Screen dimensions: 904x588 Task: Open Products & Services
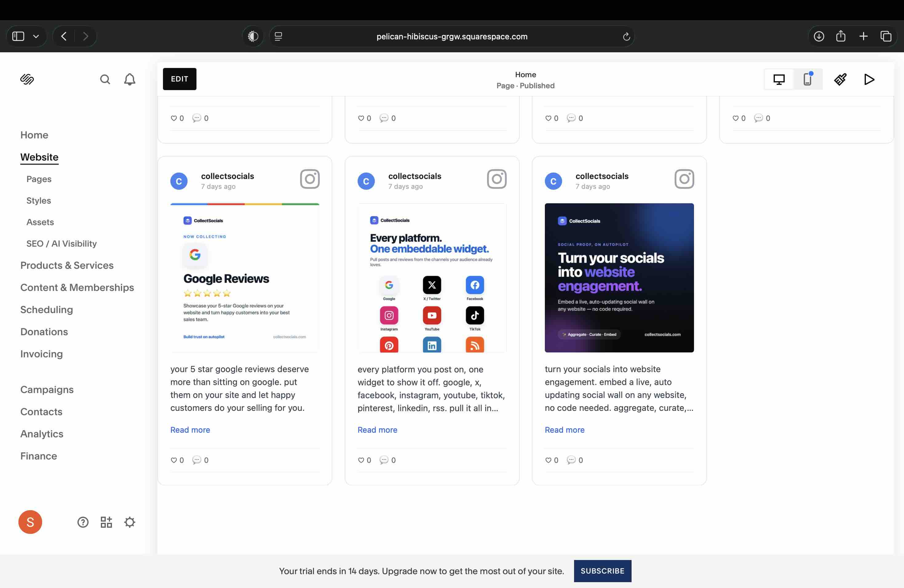point(67,265)
